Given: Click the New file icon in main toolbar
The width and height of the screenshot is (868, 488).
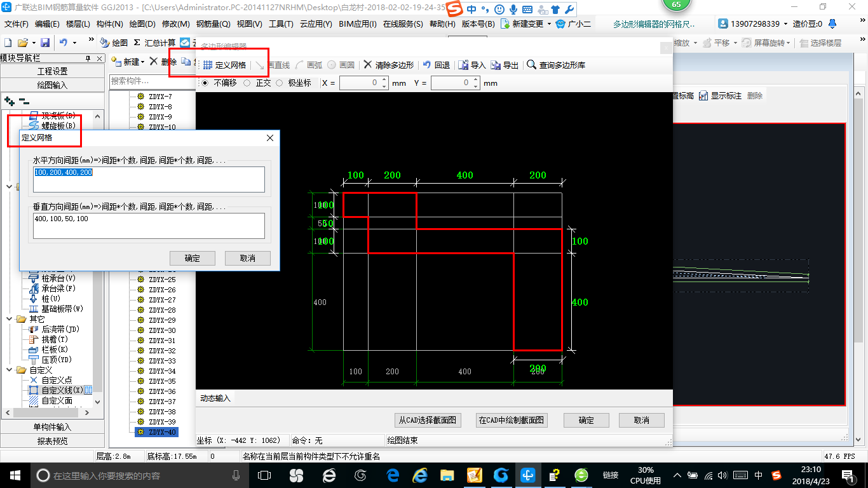Looking at the screenshot, I should pos(8,43).
